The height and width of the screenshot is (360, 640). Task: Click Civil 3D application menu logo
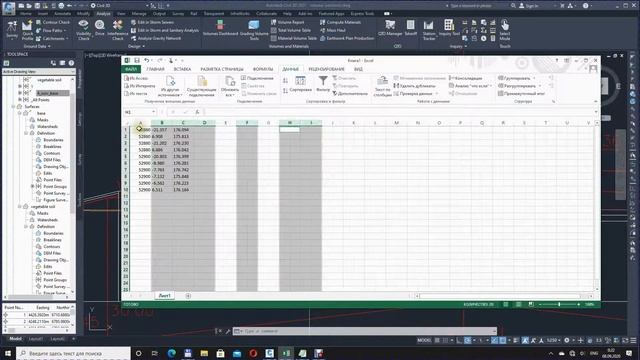pyautogui.click(x=9, y=8)
